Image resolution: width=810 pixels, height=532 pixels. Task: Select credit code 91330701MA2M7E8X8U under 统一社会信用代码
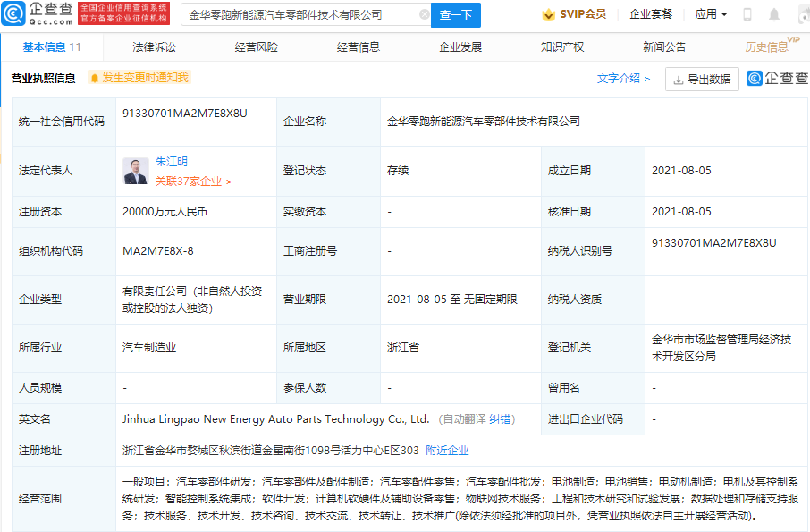185,114
